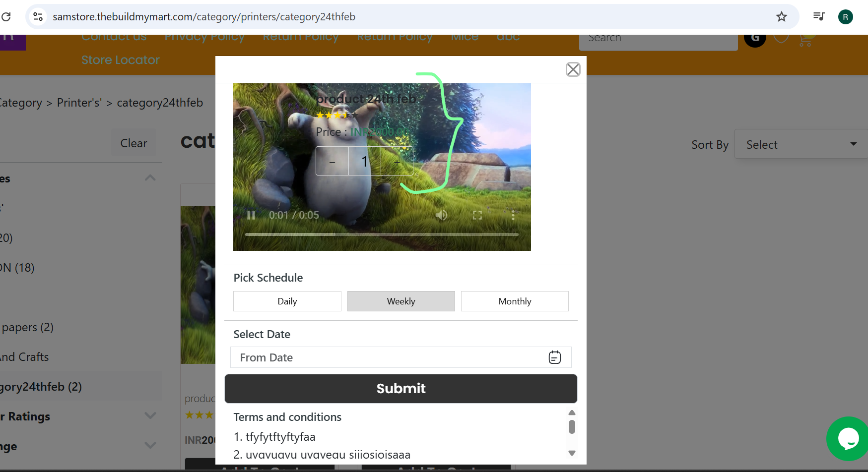Click the terms scrollbar down arrow

point(572,453)
